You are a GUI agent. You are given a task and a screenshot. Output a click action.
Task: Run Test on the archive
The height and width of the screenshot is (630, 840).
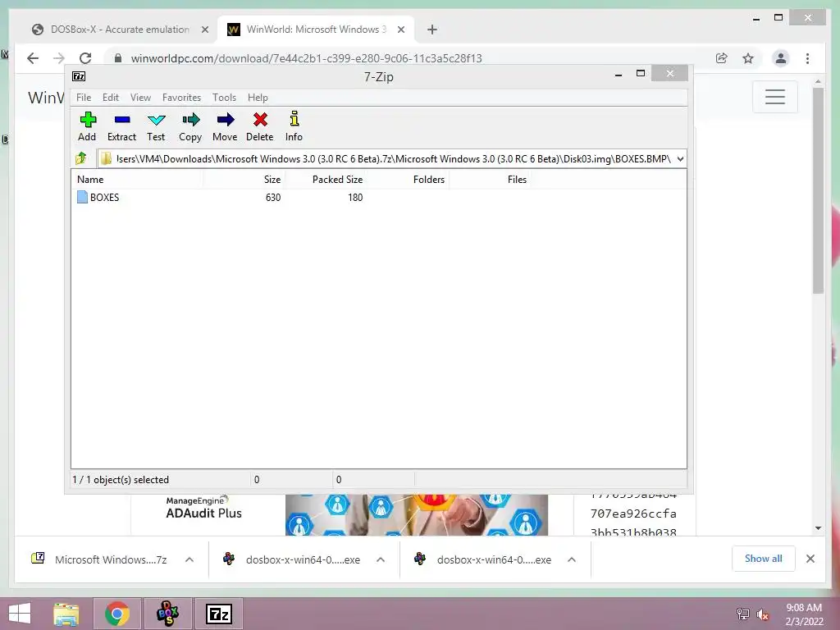(156, 127)
